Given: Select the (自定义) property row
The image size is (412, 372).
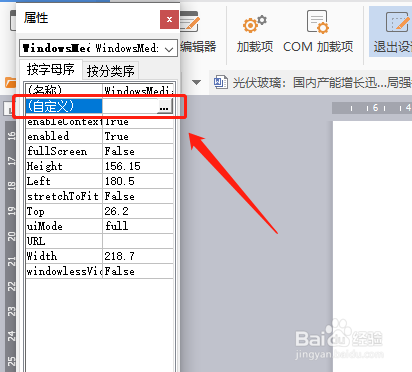Looking at the screenshot, I should (x=64, y=106).
